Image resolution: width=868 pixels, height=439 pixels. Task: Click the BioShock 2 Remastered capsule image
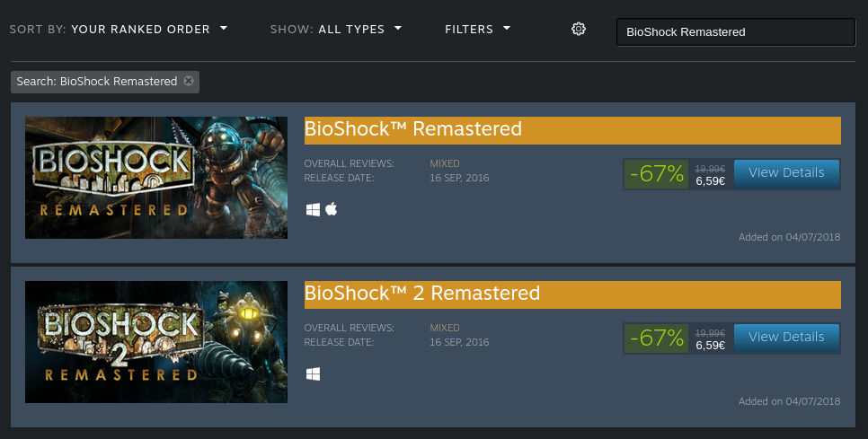(x=156, y=342)
